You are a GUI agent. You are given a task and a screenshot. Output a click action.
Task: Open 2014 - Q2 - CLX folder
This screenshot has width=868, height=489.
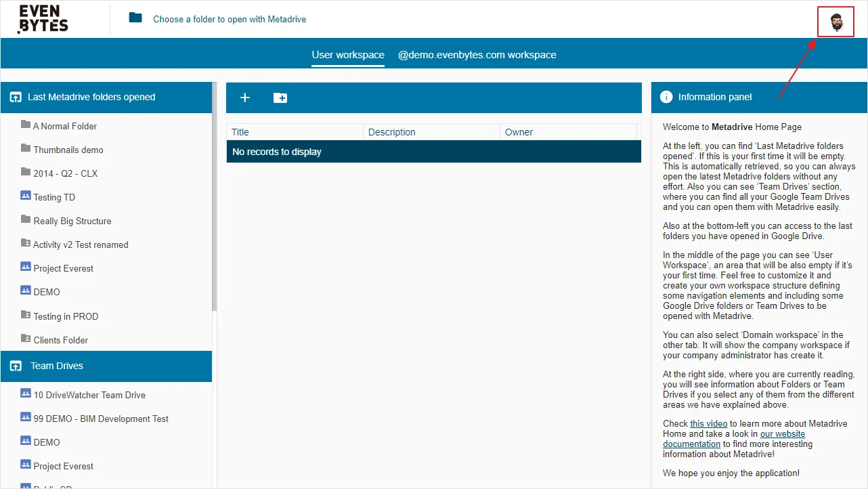tap(66, 173)
